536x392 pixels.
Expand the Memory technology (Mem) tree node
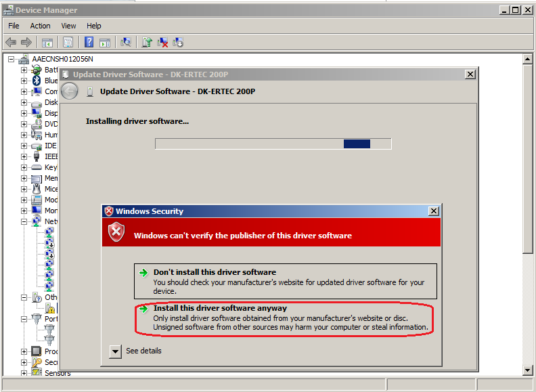(x=24, y=178)
